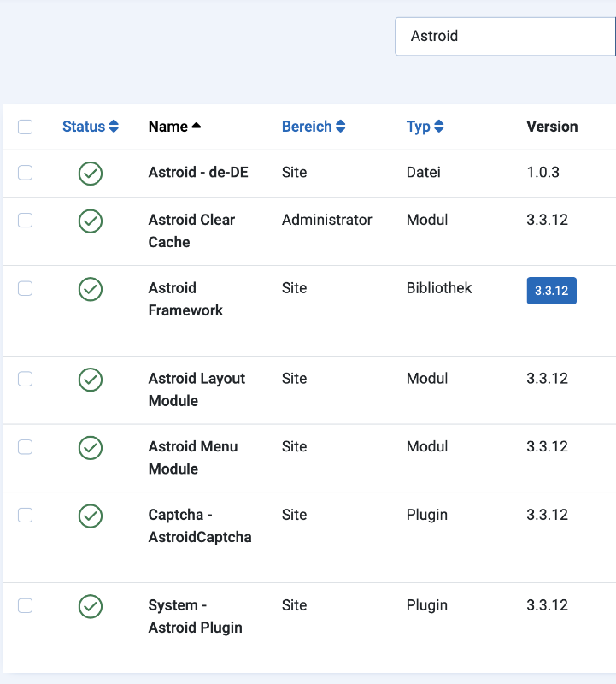The height and width of the screenshot is (684, 616).
Task: Toggle status icon of Astroid Clear Cache
Action: click(x=91, y=221)
